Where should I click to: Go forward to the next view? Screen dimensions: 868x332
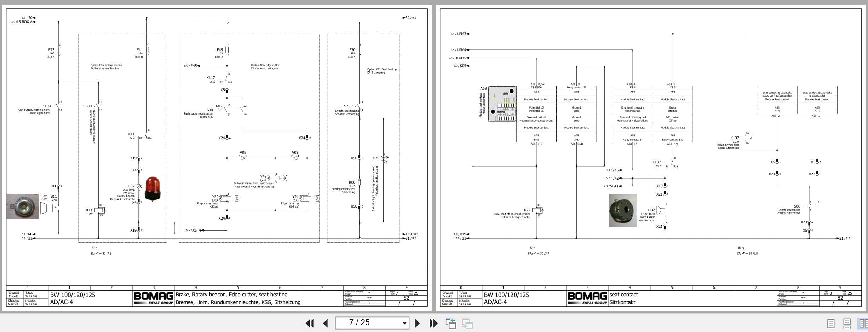[x=467, y=323]
